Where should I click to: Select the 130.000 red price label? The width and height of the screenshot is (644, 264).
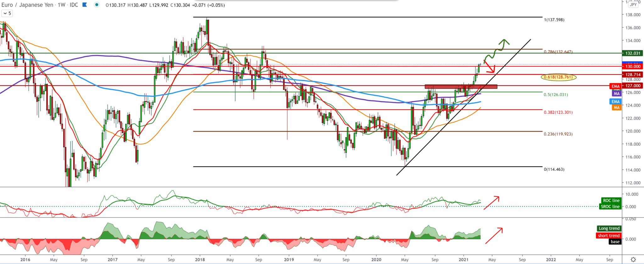pyautogui.click(x=633, y=66)
